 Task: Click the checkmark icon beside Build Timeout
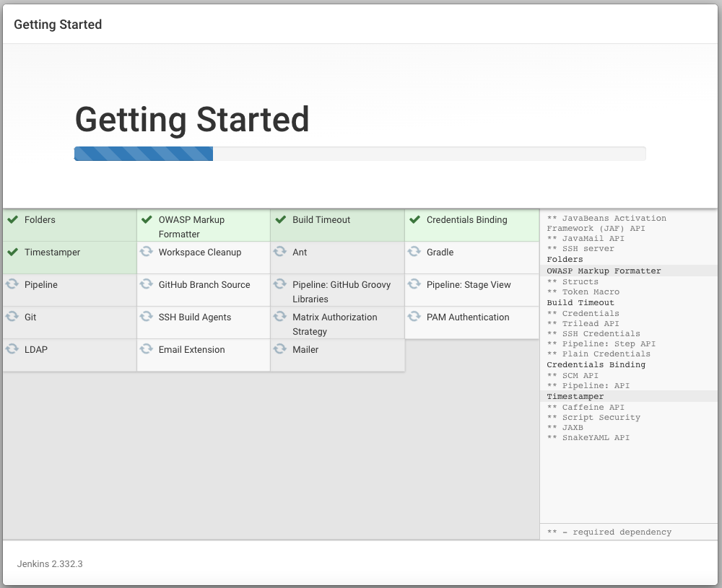coord(281,219)
